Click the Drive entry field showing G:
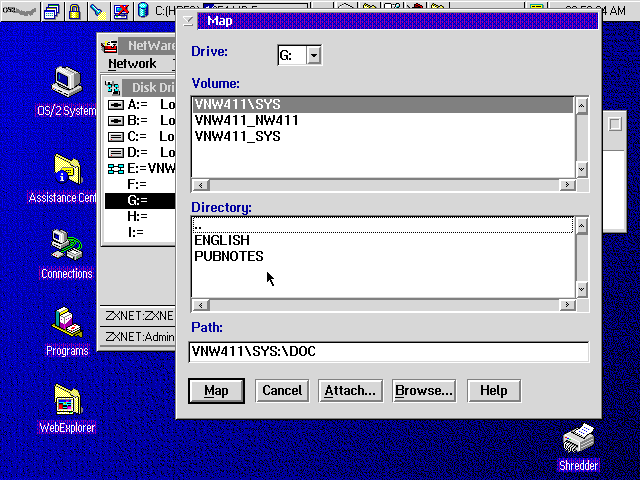The height and width of the screenshot is (480, 640). click(292, 55)
